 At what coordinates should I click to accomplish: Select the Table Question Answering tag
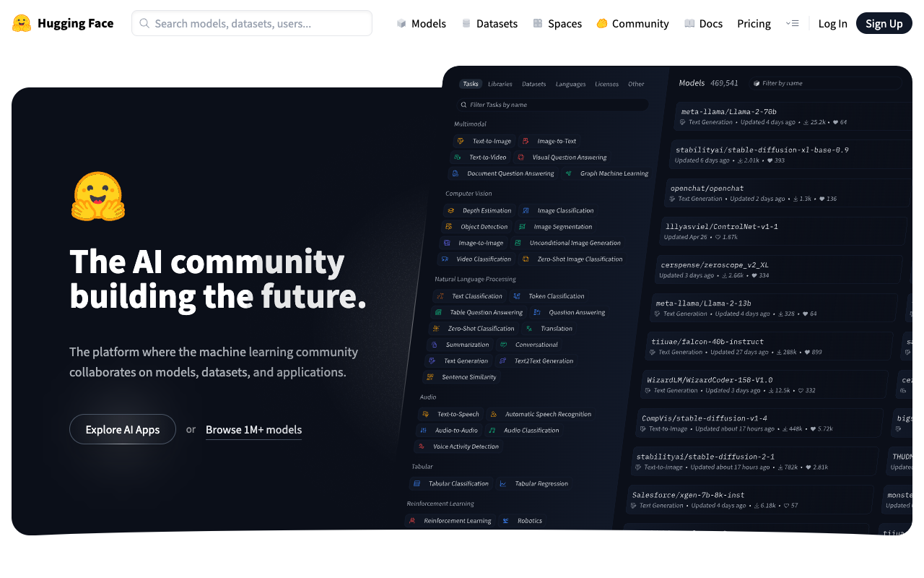[x=479, y=312]
